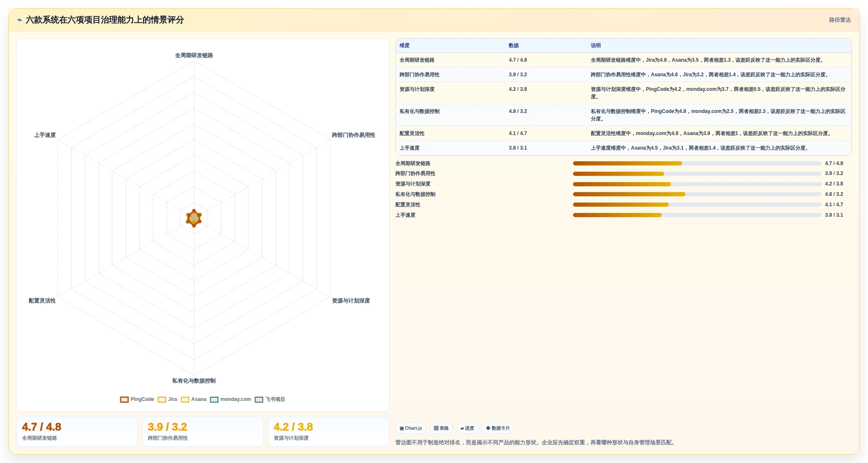This screenshot has height=463, width=868.
Task: Click the table's 上手速度 dimension cell
Action: [410, 148]
